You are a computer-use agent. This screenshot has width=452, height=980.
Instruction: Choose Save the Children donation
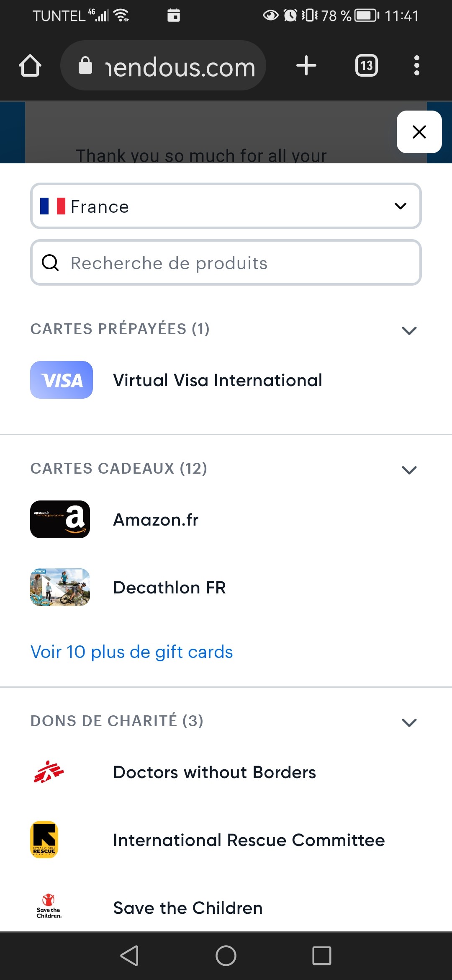click(x=188, y=908)
